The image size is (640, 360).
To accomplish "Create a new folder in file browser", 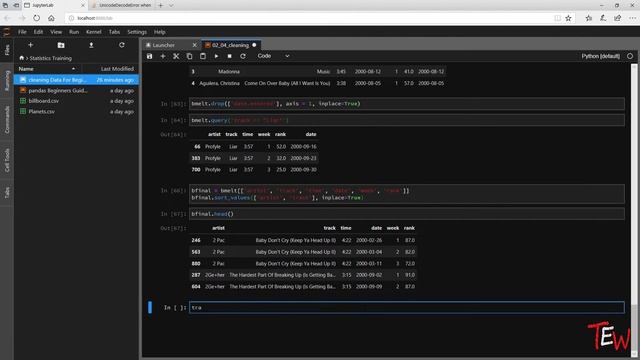I will (x=61, y=45).
